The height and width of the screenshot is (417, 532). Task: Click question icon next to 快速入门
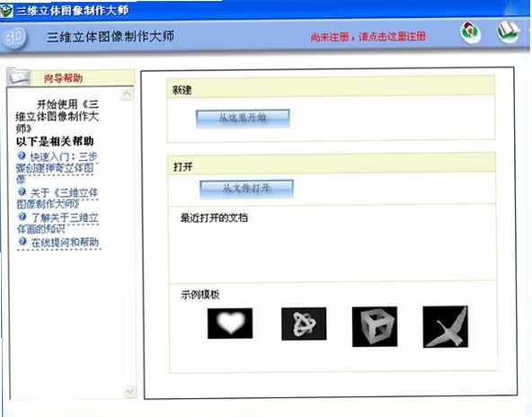pyautogui.click(x=22, y=155)
